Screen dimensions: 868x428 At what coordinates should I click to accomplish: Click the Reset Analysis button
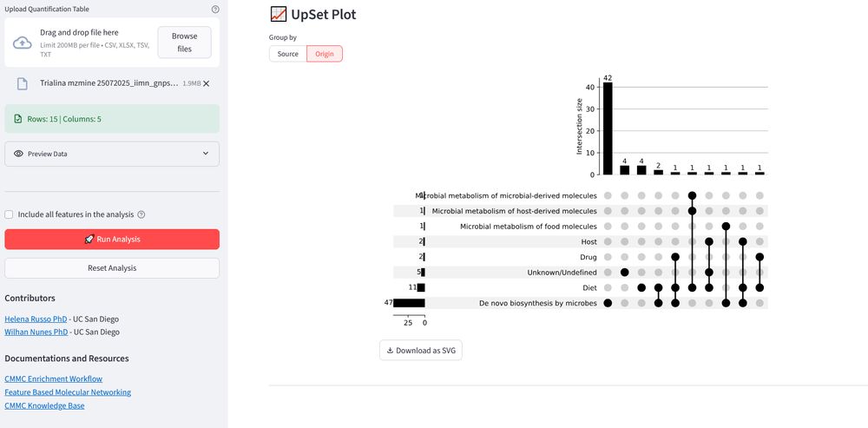click(112, 268)
